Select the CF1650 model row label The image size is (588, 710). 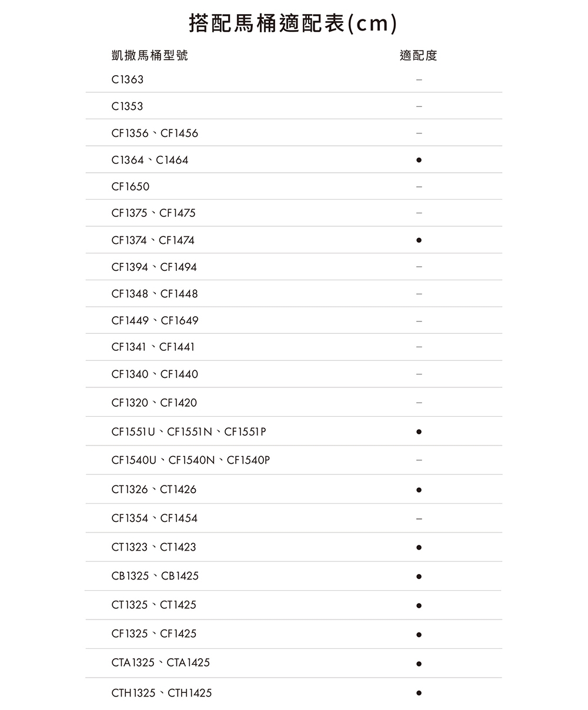[x=131, y=187]
